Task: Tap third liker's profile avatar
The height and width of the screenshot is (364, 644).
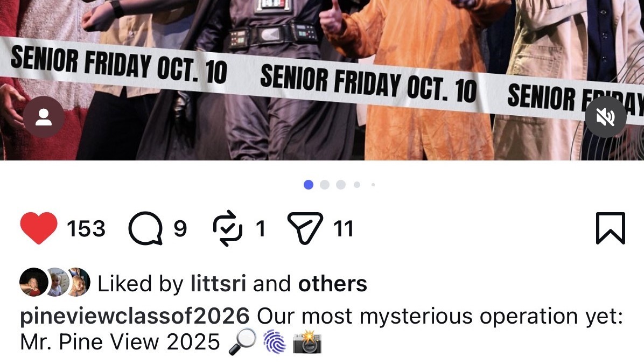Action: (x=79, y=282)
